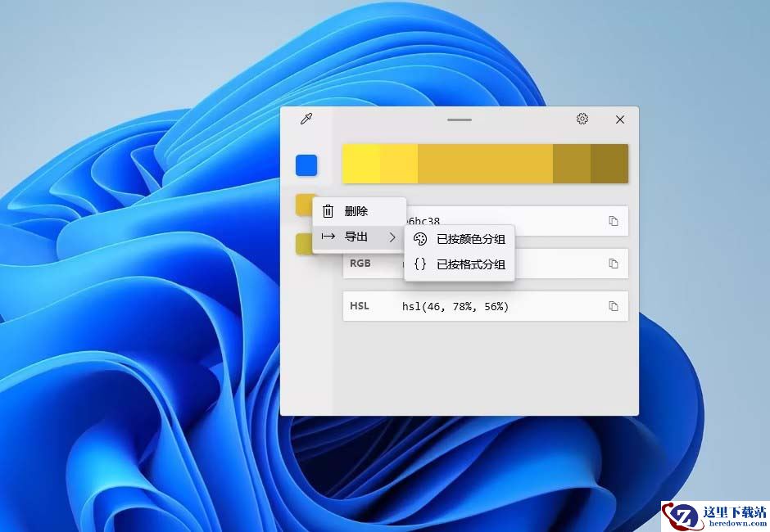The width and height of the screenshot is (770, 532).
Task: Click the curly braces format icon
Action: point(420,264)
